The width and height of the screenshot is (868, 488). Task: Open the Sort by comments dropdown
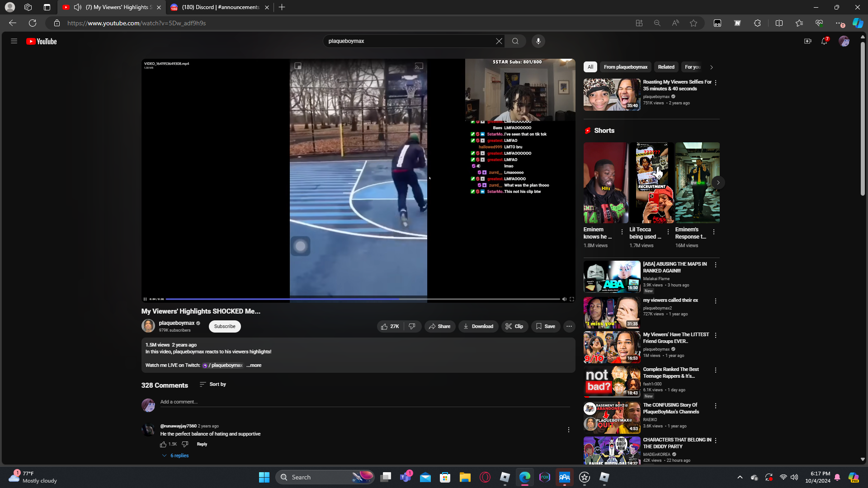213,384
